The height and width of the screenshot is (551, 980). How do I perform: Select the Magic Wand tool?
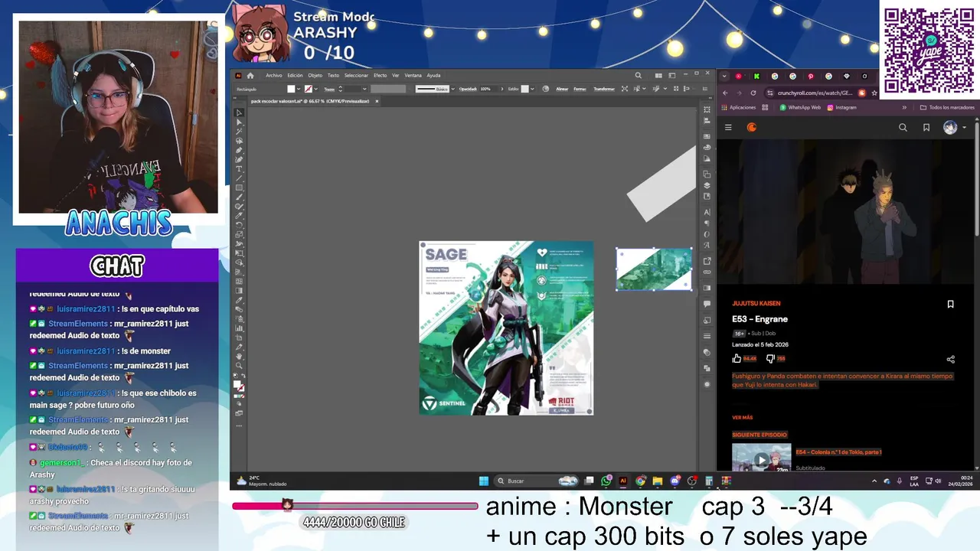point(239,131)
